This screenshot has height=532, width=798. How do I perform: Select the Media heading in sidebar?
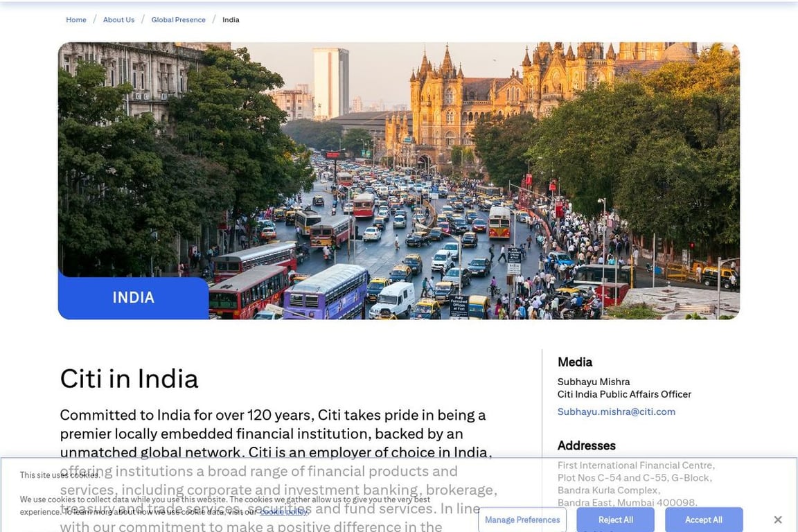tap(574, 362)
